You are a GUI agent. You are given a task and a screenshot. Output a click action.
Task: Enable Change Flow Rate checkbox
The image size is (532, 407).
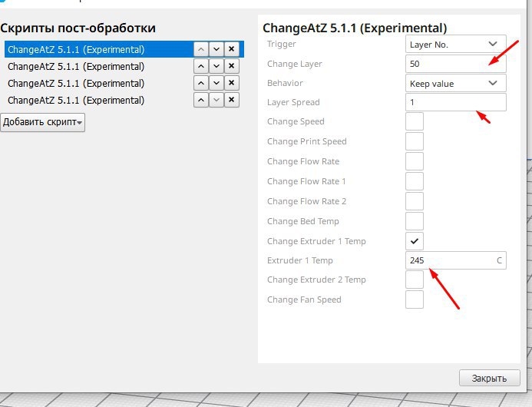[415, 161]
